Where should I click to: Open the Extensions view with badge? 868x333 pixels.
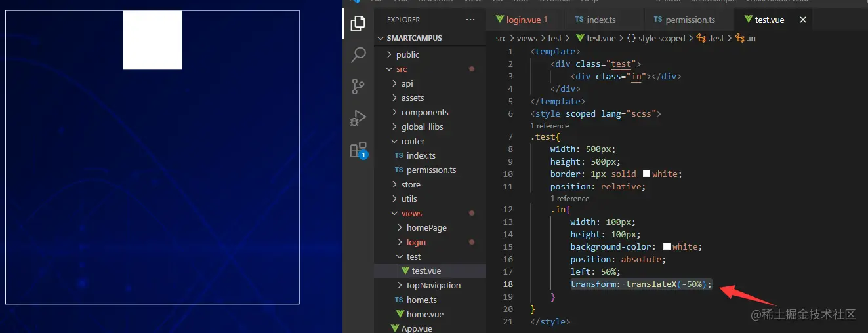click(x=358, y=150)
